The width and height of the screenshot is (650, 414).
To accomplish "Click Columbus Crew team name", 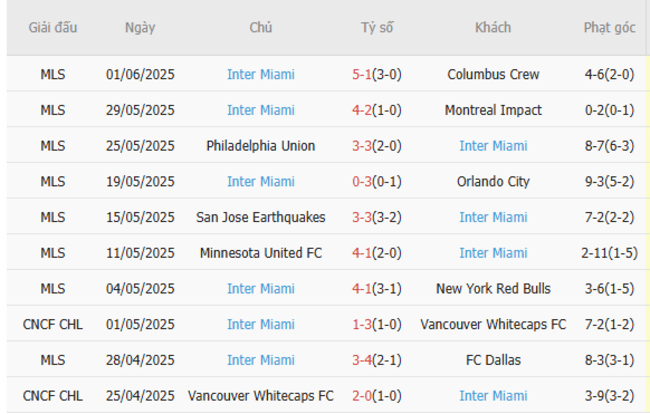I will click(x=493, y=74).
